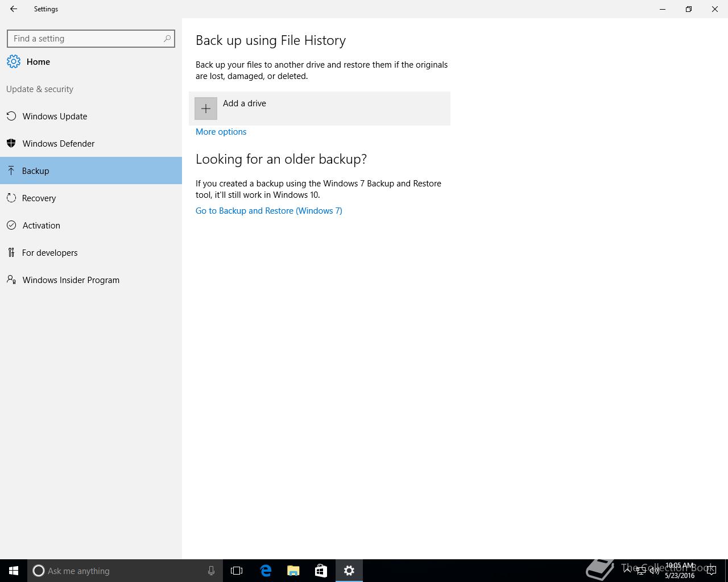Minimize the Settings window
Image resolution: width=728 pixels, height=582 pixels.
663,9
